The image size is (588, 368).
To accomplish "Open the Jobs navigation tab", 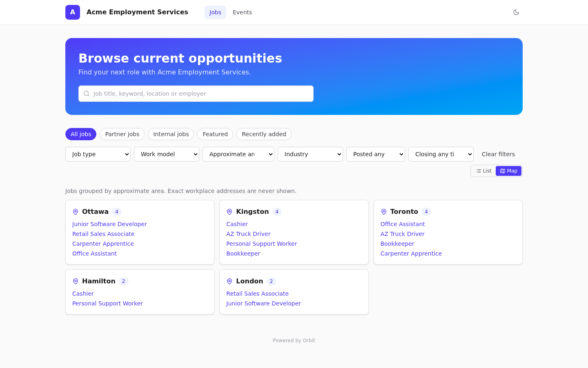I will pos(215,12).
